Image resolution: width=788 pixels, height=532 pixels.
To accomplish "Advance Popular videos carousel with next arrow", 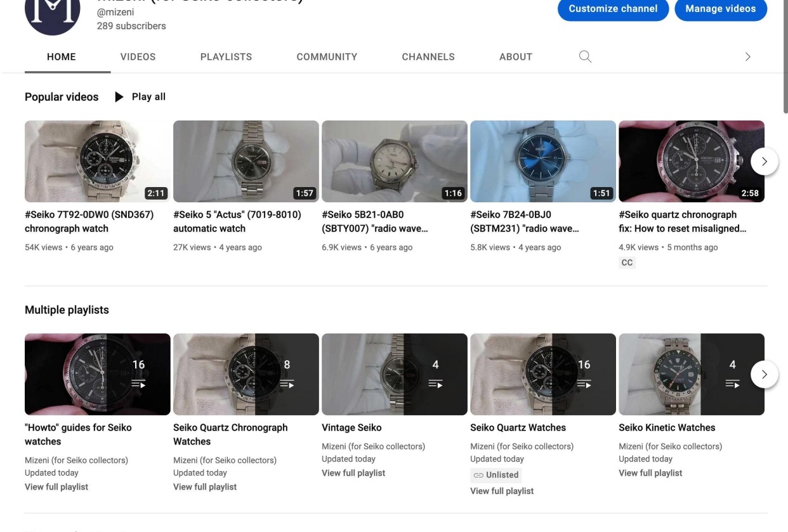I will 764,162.
